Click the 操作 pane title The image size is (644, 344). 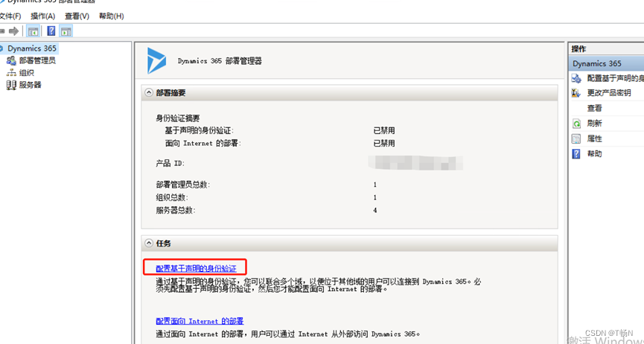(x=578, y=49)
